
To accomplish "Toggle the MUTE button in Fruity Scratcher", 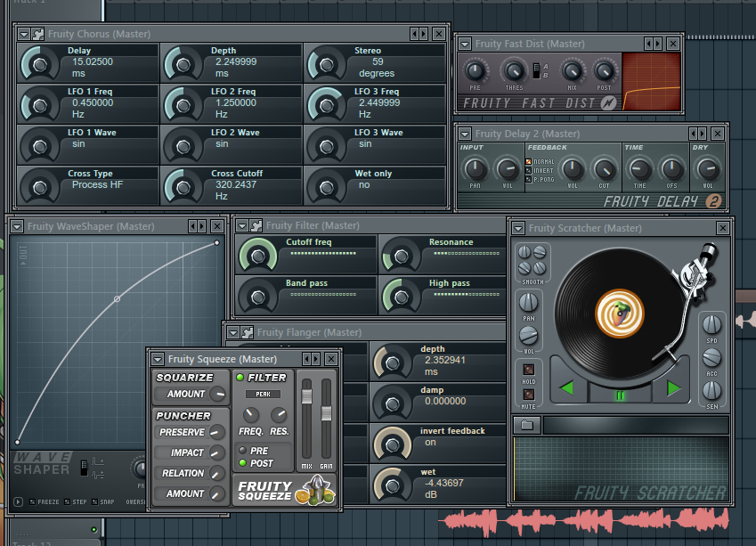I will click(x=529, y=395).
